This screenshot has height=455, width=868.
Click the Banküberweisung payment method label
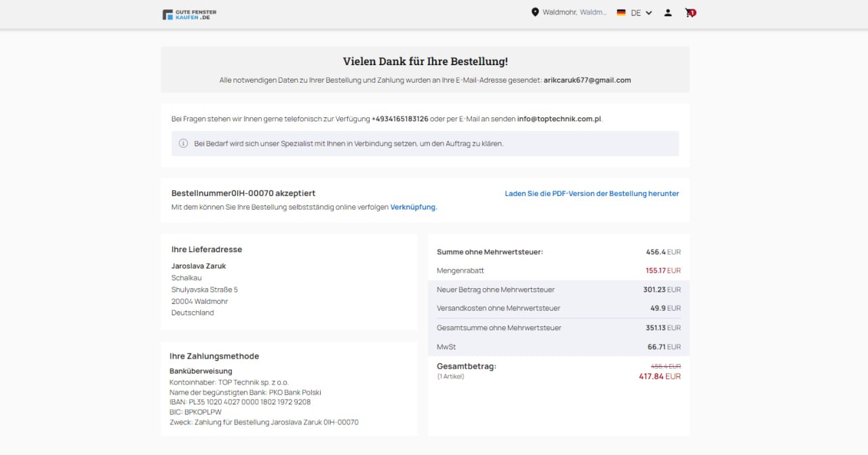click(x=201, y=371)
